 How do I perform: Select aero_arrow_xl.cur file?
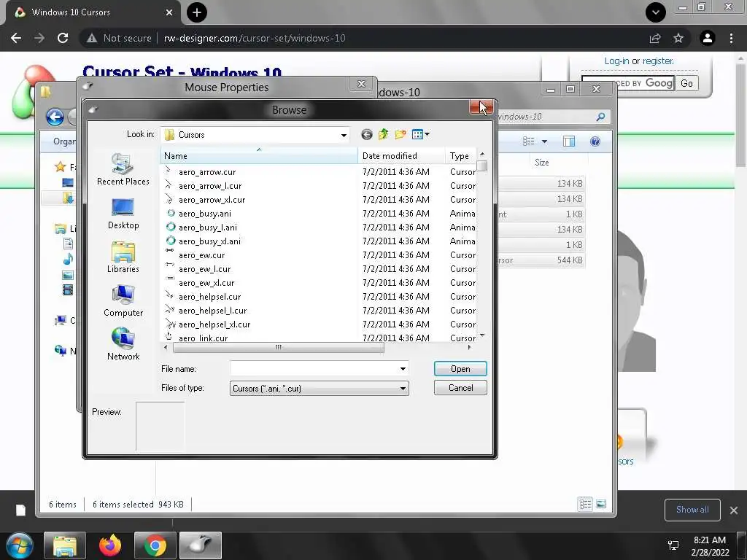coord(212,200)
